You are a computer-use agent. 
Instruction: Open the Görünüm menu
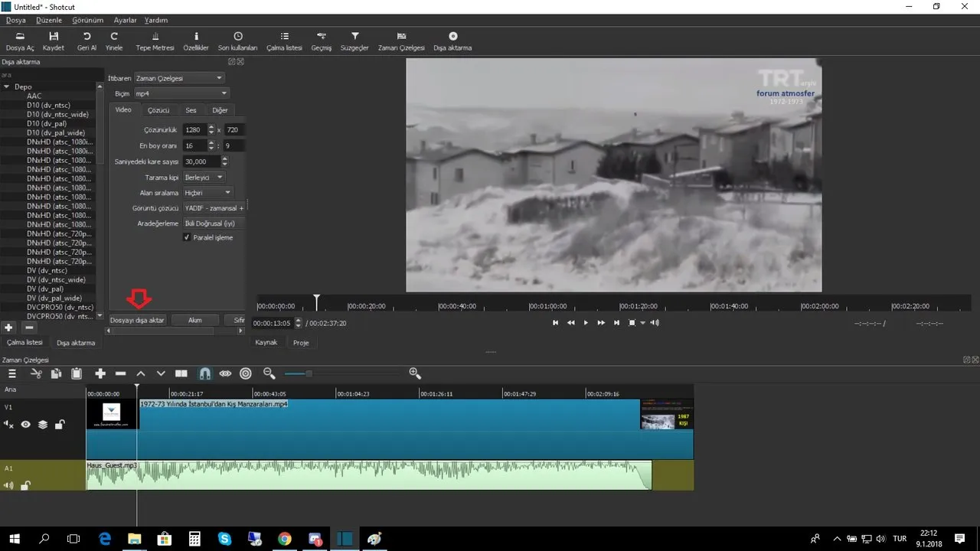pos(87,20)
